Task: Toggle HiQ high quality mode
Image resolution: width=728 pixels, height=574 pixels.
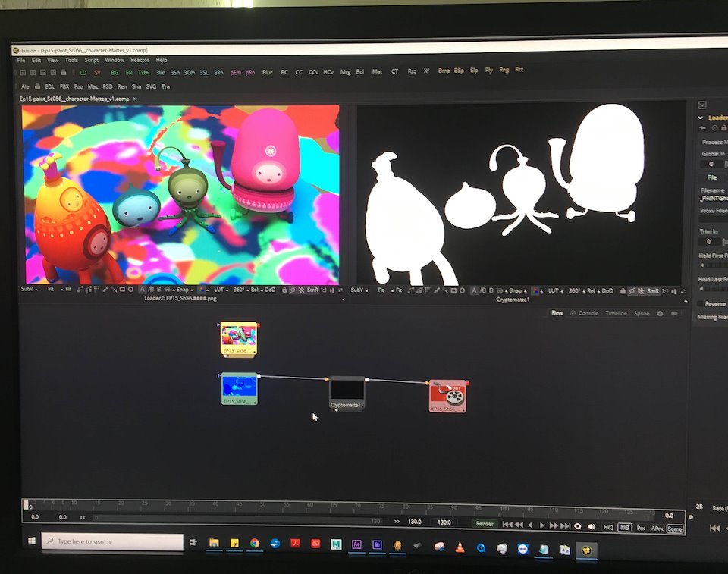Action: coord(607,527)
